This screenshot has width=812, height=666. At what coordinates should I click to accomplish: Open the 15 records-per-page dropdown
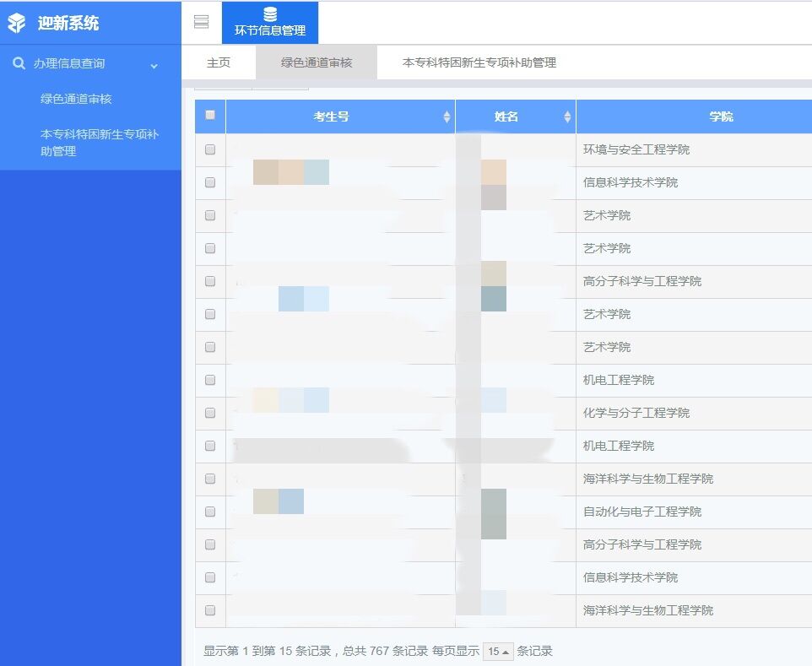[x=498, y=652]
